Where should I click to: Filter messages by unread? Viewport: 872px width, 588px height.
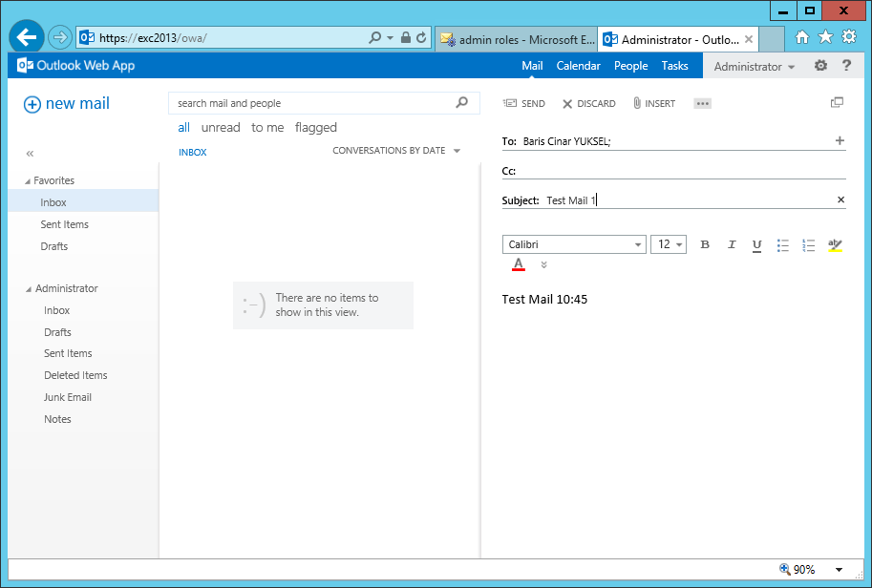click(x=221, y=127)
